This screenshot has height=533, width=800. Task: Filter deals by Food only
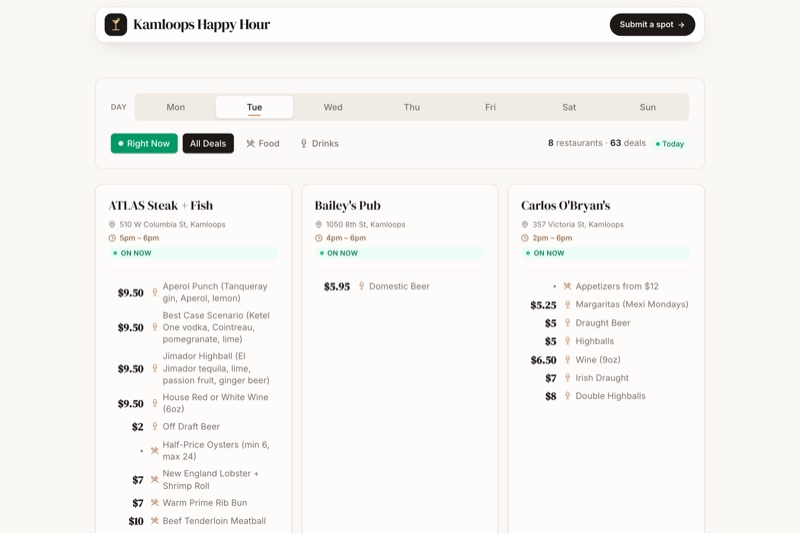[x=263, y=143]
